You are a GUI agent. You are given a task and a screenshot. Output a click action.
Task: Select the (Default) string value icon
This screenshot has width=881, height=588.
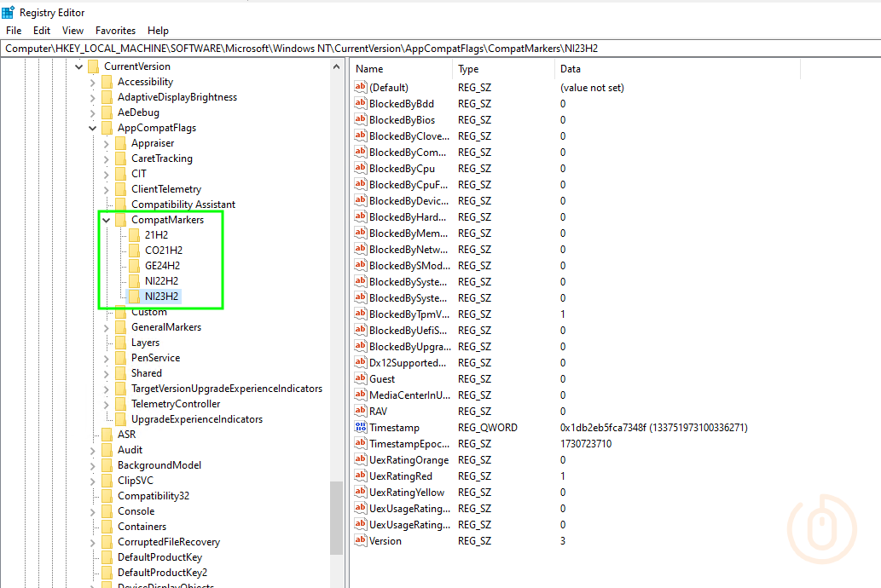(361, 88)
